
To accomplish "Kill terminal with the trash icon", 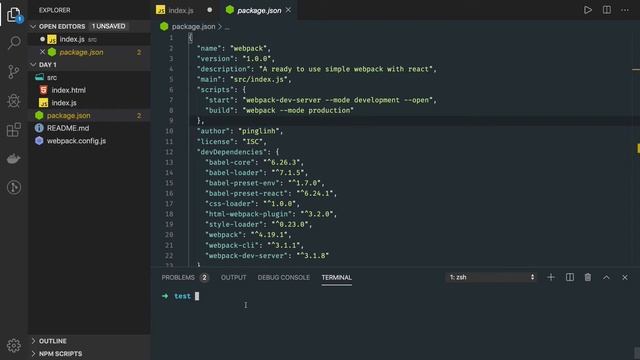I will (x=587, y=277).
